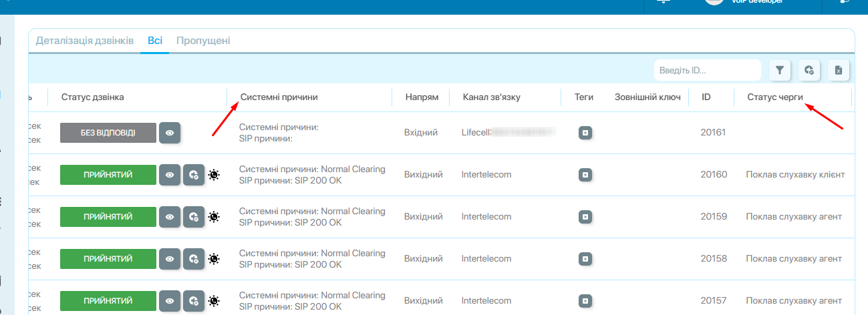
Task: Switch to the Пропущені tab
Action: point(203,41)
